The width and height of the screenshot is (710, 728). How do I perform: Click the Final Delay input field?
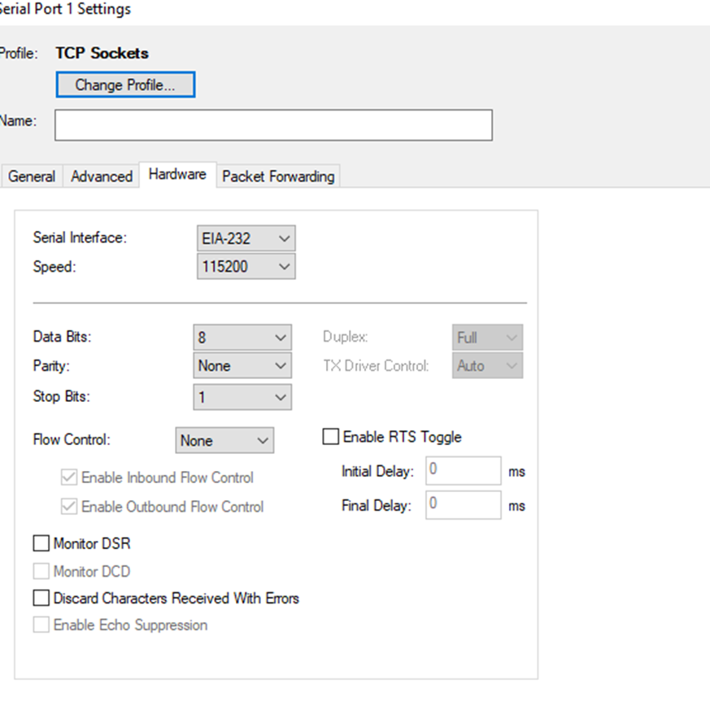click(464, 505)
